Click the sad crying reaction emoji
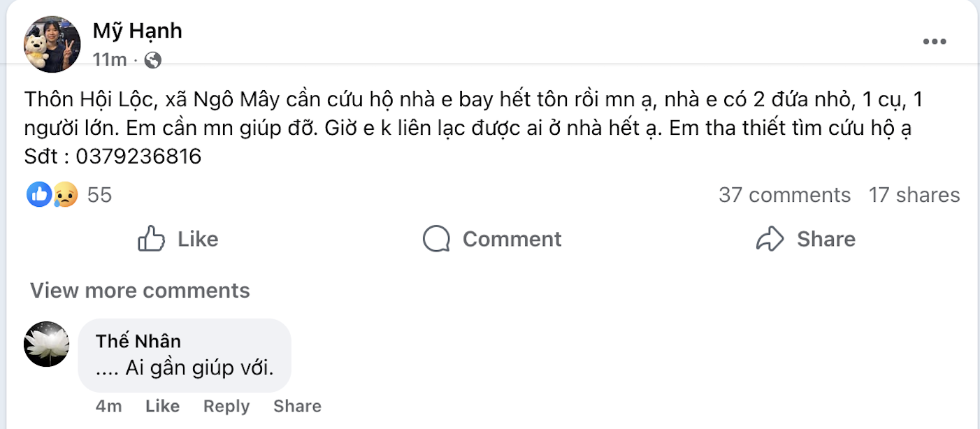Viewport: 980px width, 429px height. 65,194
